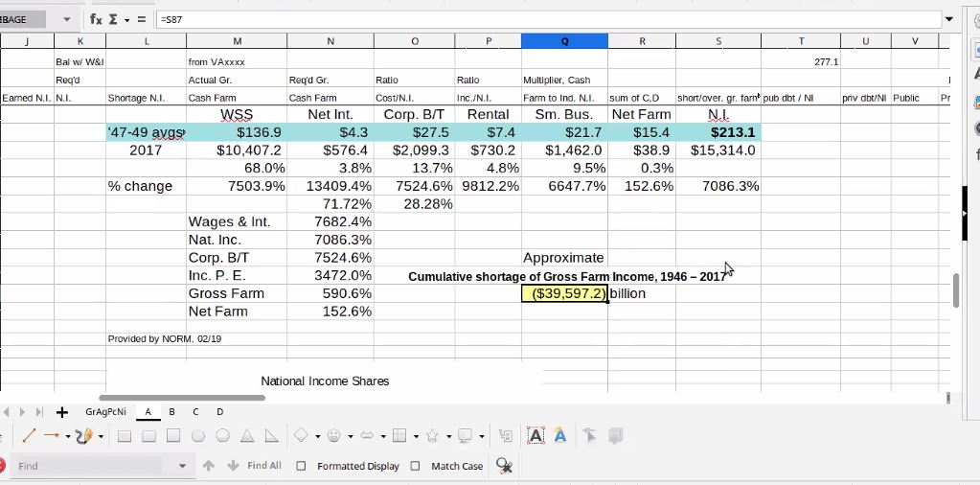980x485 pixels.
Task: Expand the Name Box dropdown
Action: point(66,19)
